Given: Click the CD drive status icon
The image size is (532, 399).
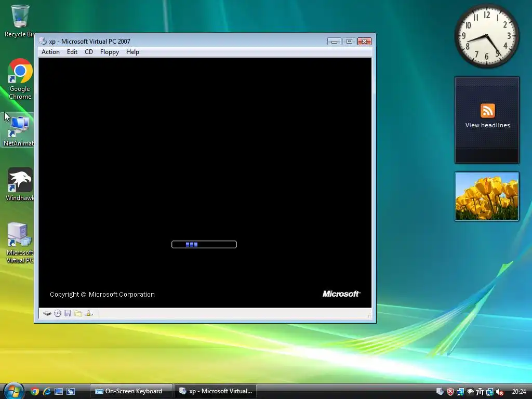Looking at the screenshot, I should (x=58, y=313).
